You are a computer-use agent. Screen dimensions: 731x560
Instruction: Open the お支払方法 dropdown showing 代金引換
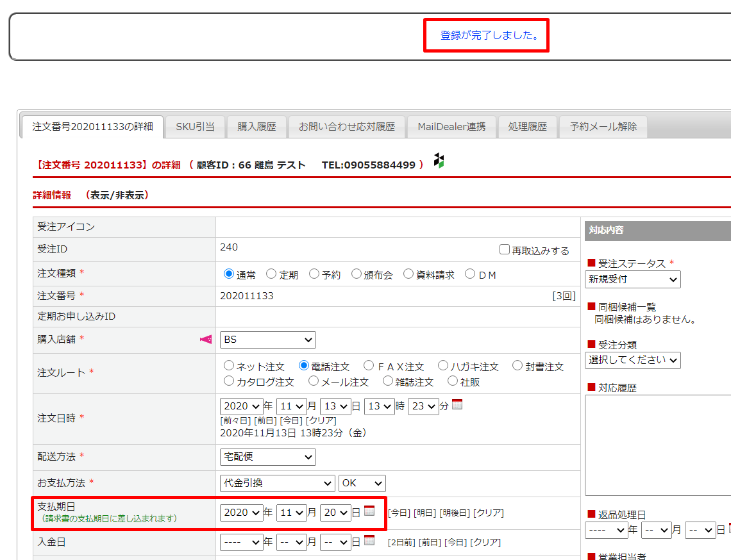click(x=277, y=483)
